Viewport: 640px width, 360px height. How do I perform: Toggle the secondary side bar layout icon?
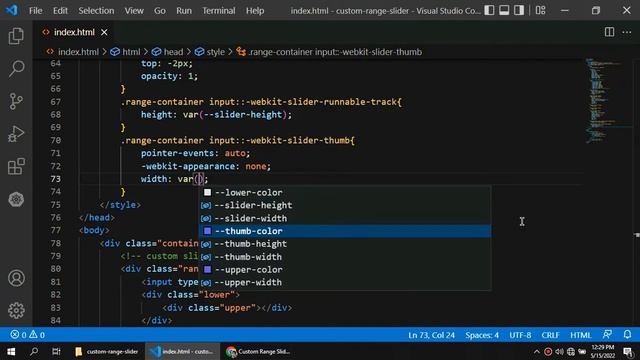pyautogui.click(x=519, y=10)
